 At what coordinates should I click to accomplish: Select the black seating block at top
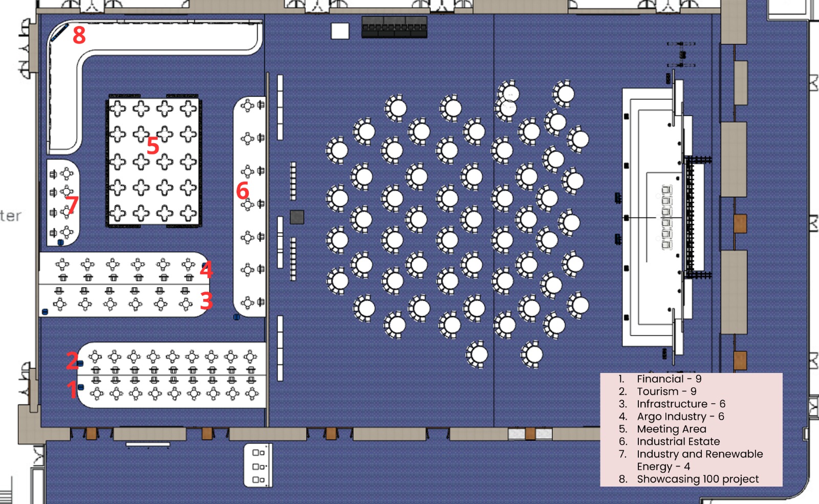394,27
